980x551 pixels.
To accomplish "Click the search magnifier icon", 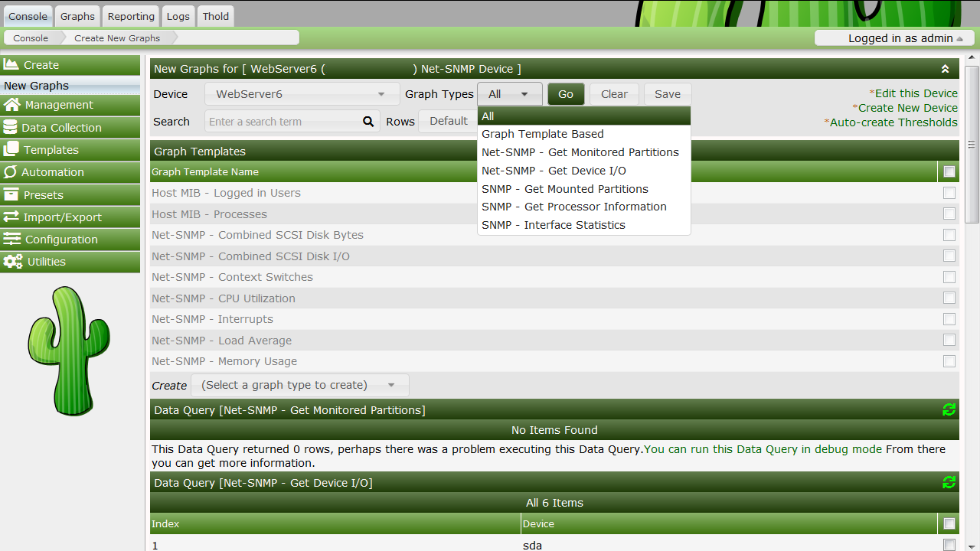I will click(368, 122).
